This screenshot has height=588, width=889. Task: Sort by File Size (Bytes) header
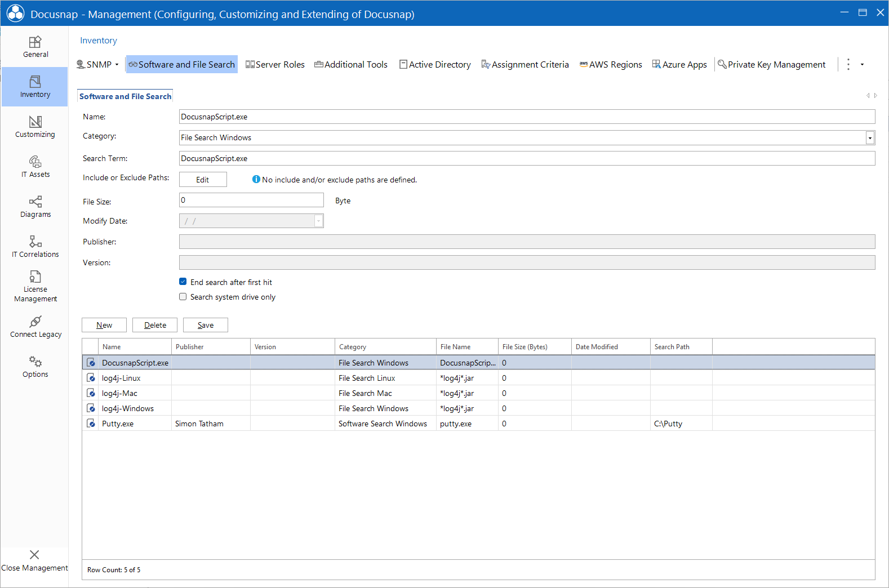535,347
